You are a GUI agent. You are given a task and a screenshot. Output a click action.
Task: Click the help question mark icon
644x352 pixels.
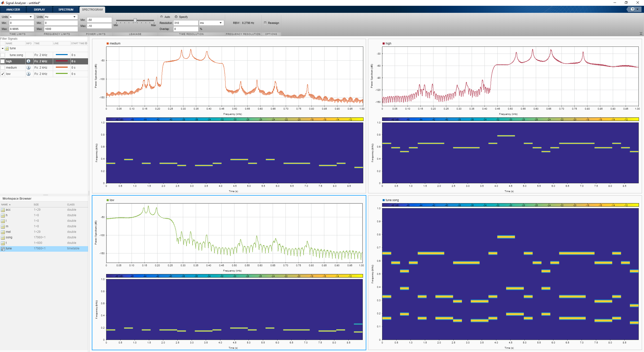point(632,9)
